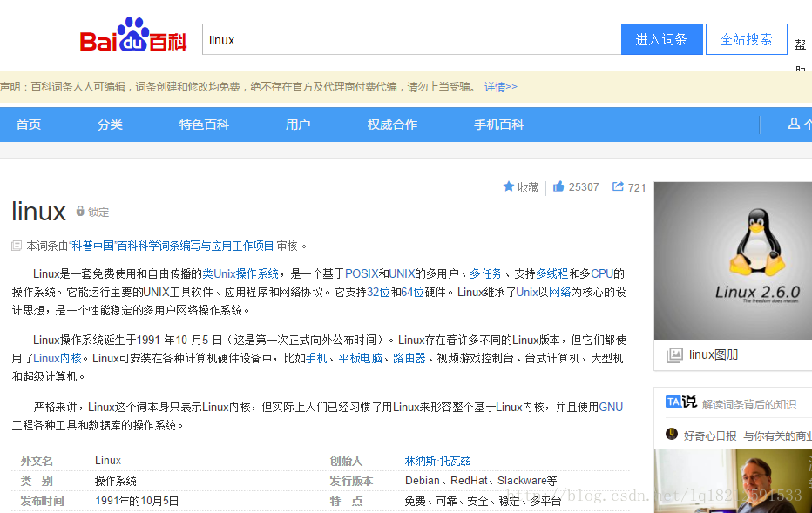Image resolution: width=812 pixels, height=513 pixels.
Task: Open the 首页 navigation tab
Action: [29, 125]
